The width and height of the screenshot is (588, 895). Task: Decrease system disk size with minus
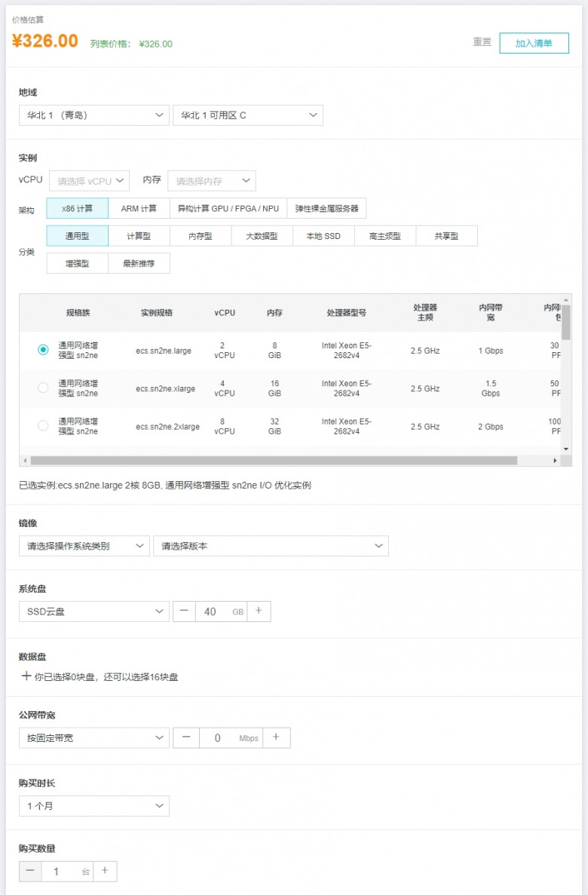(184, 611)
